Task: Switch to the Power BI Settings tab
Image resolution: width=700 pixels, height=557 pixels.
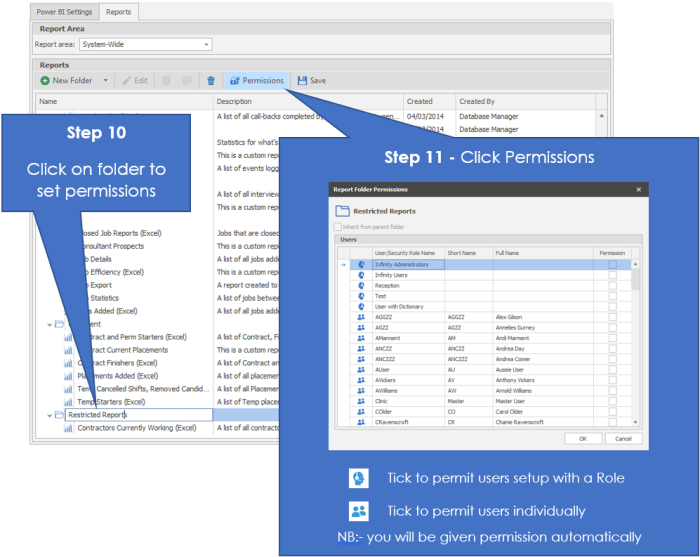Action: [x=65, y=12]
